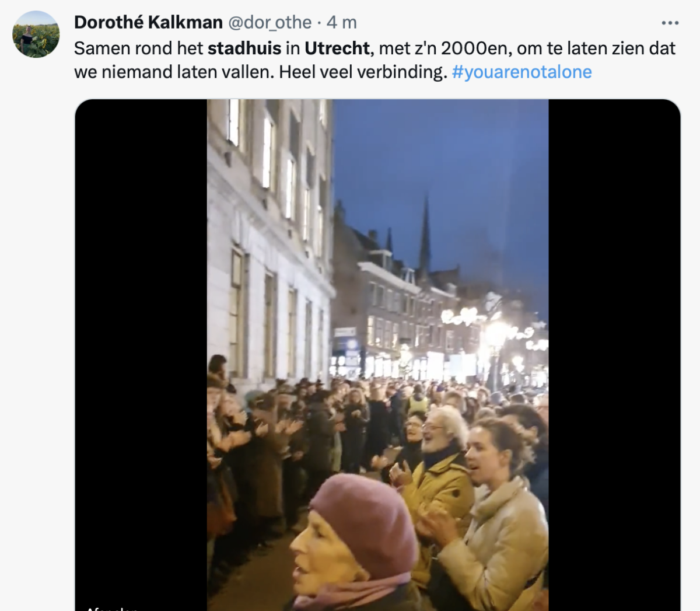700x611 pixels.
Task: Click the bold word Utrecht in tweet
Action: (x=337, y=48)
